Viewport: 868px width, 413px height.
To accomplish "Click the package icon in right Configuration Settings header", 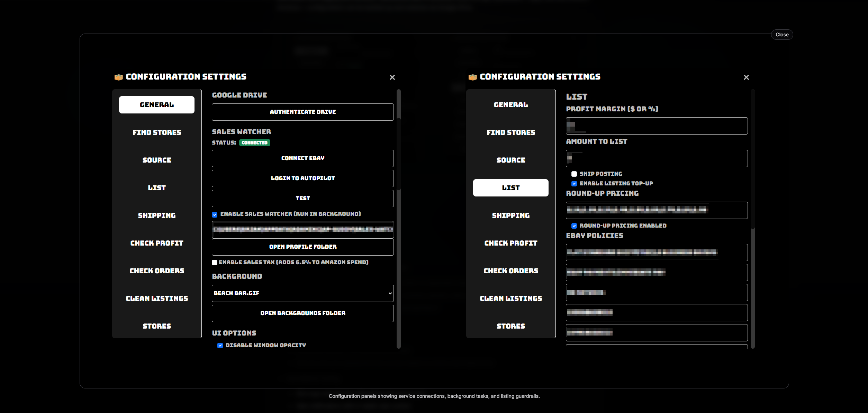I will tap(473, 77).
